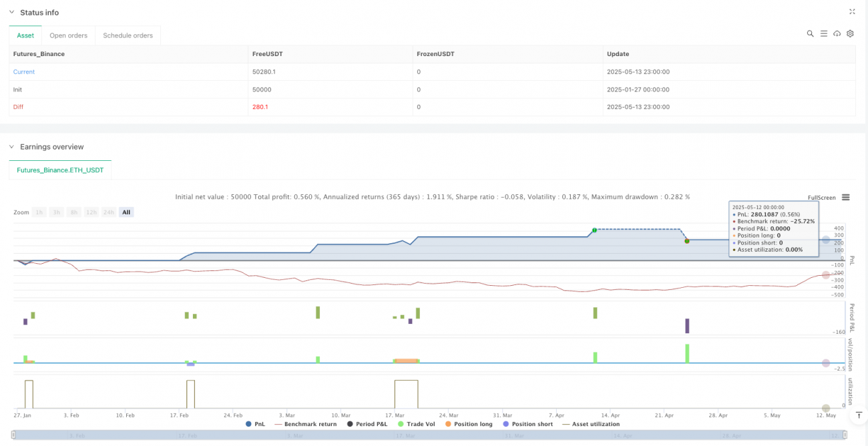Click the search magnifier icon in Status info

810,33
